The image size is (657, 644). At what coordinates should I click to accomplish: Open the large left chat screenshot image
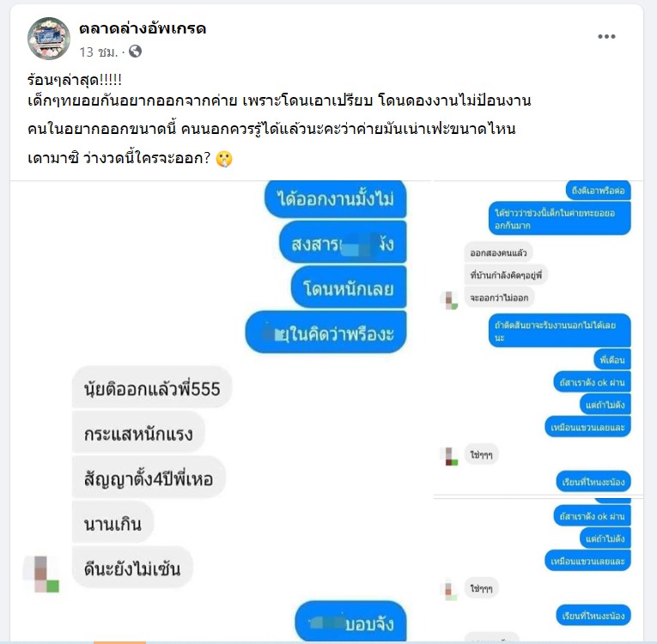[x=221, y=410]
